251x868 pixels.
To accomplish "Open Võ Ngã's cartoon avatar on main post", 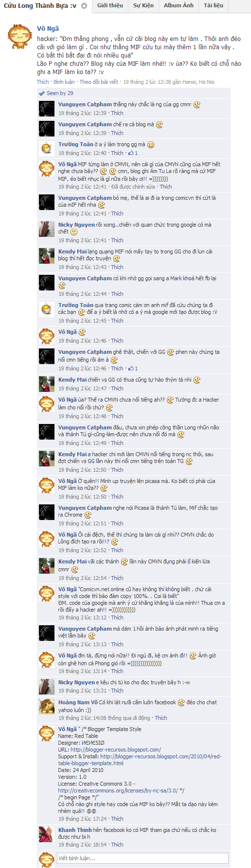I will (20, 37).
